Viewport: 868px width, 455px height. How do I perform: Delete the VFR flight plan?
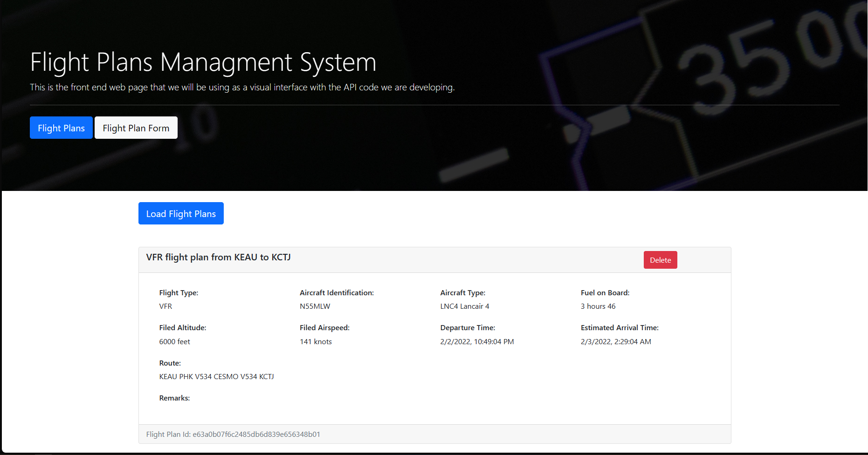coord(660,260)
